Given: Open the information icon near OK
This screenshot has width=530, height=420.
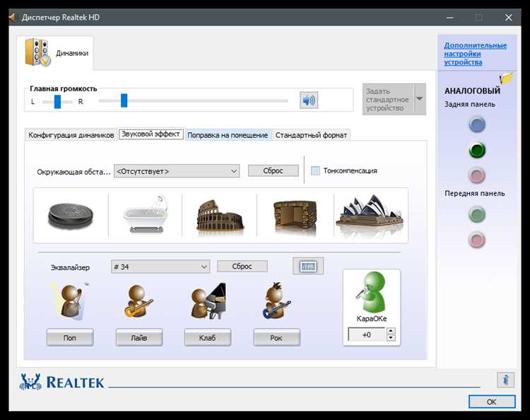Looking at the screenshot, I should (x=505, y=380).
